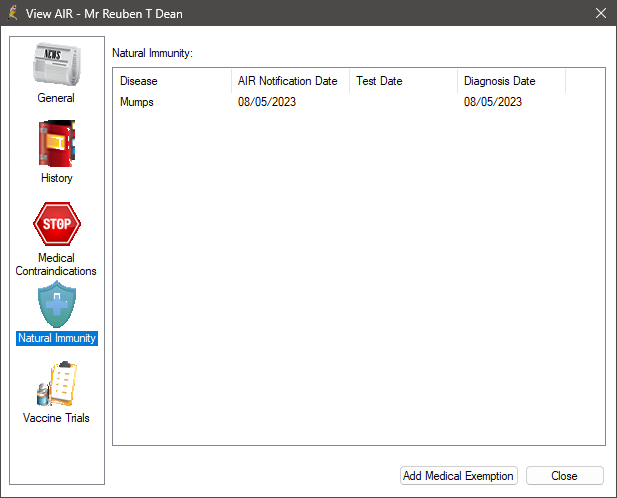Select the History books icon
617x498 pixels.
tap(56, 145)
